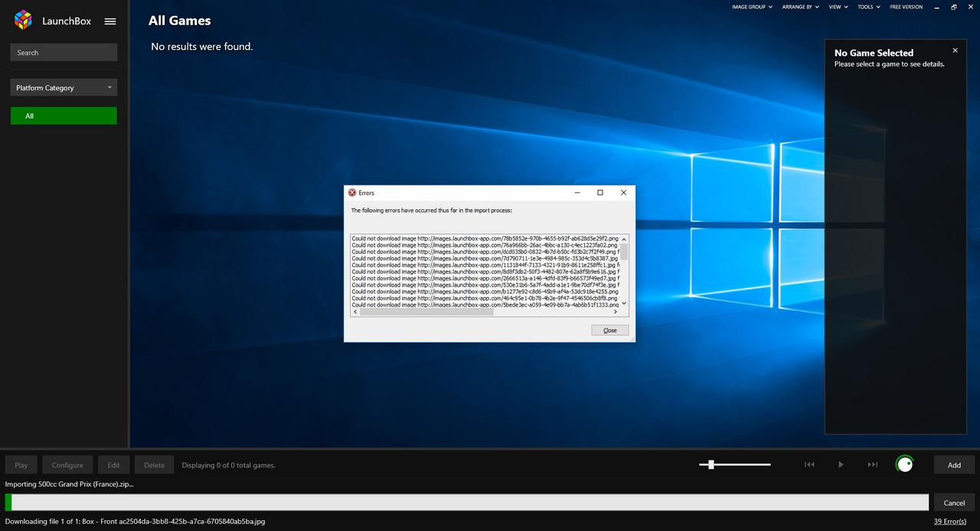Image resolution: width=980 pixels, height=531 pixels.
Task: Open the LaunchBox hamburger menu
Action: (x=110, y=21)
